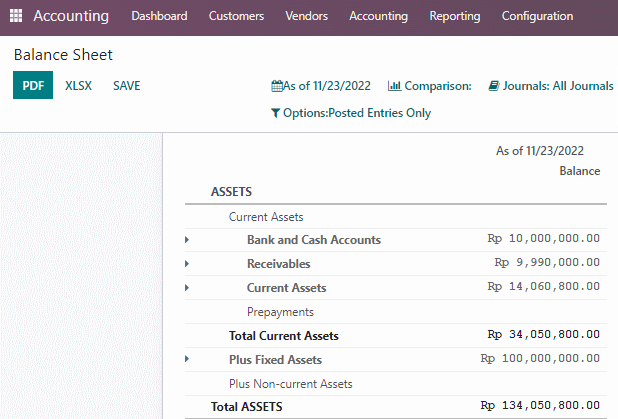Image resolution: width=618 pixels, height=419 pixels.
Task: Expand Bank and Cash Accounts row arrow
Action: click(187, 240)
